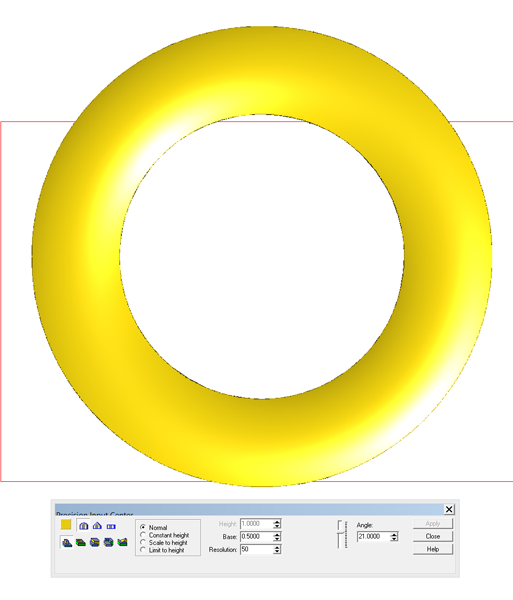Screen dimensions: 513x600
Task: Choose the third relief merge mode icon
Action: coord(94,542)
